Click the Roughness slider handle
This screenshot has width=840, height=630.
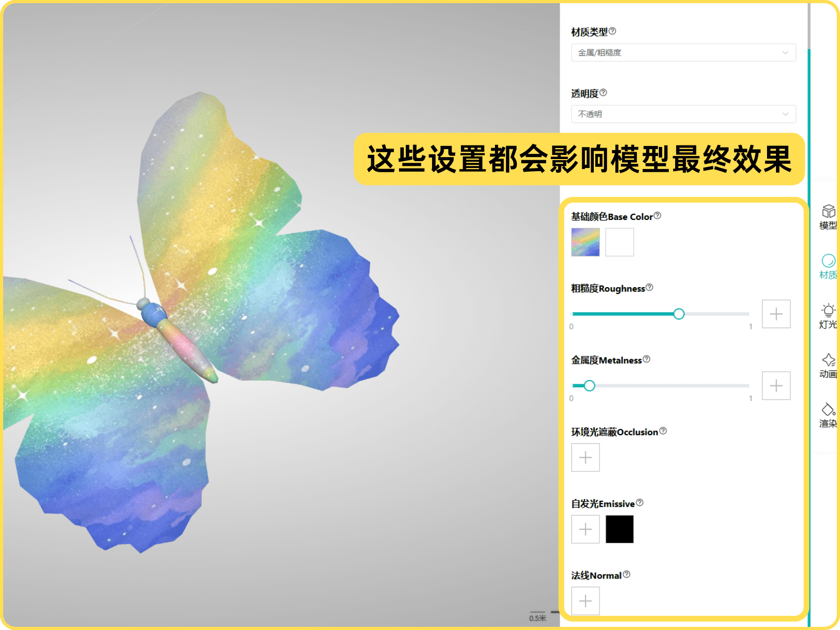coord(679,314)
